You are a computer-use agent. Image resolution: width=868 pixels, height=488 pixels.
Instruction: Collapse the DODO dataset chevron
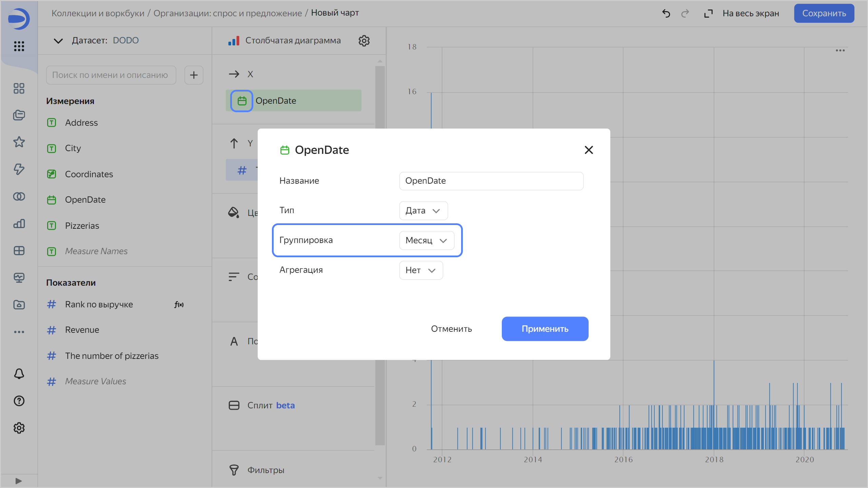(58, 41)
